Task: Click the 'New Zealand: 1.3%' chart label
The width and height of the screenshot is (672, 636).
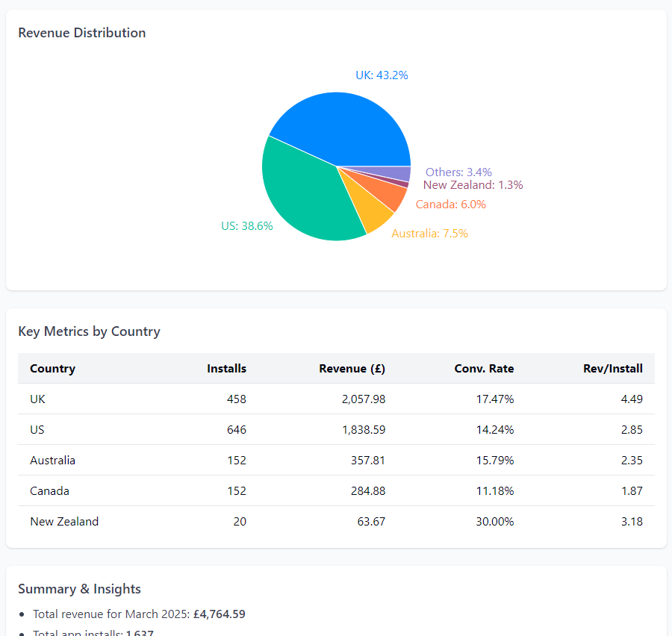Action: tap(473, 185)
